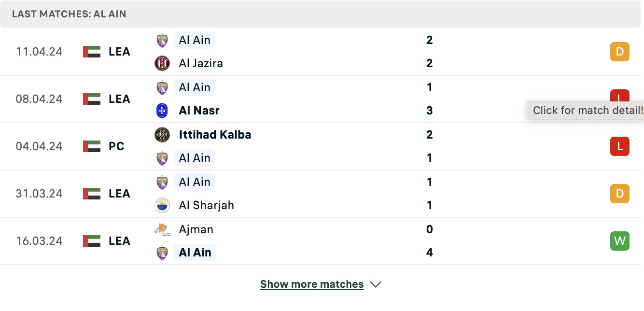Click the Ittihad Kalba team logo
644x311 pixels.
coord(162,135)
